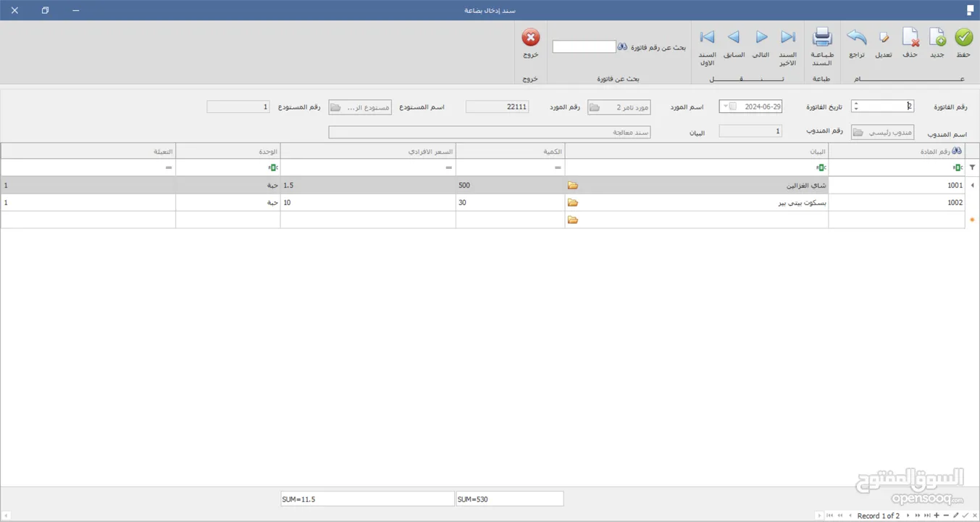Click the invoice number search input box

(x=584, y=46)
